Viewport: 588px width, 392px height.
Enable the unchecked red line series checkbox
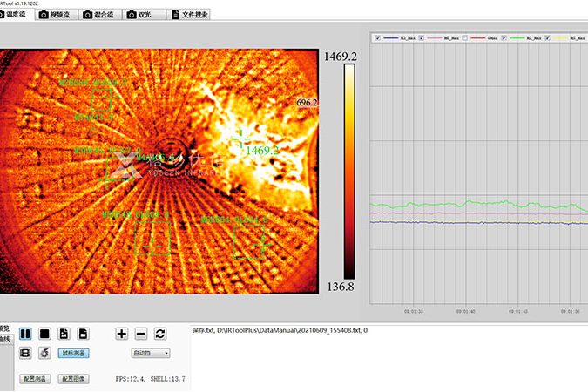pos(465,38)
